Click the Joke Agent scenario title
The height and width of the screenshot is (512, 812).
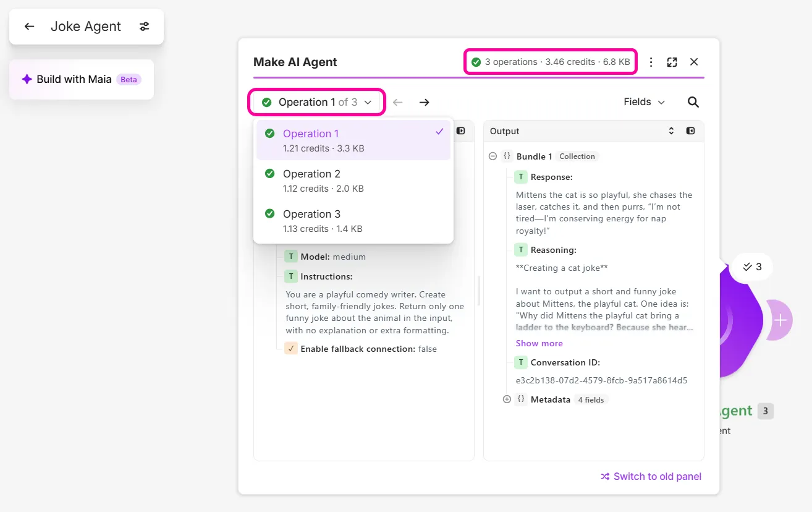86,27
